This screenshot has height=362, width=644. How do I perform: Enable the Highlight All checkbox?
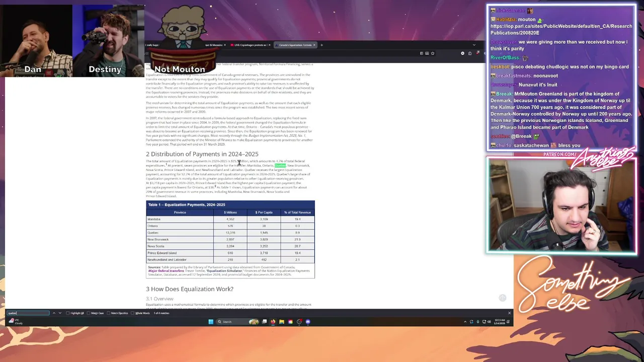click(68, 313)
